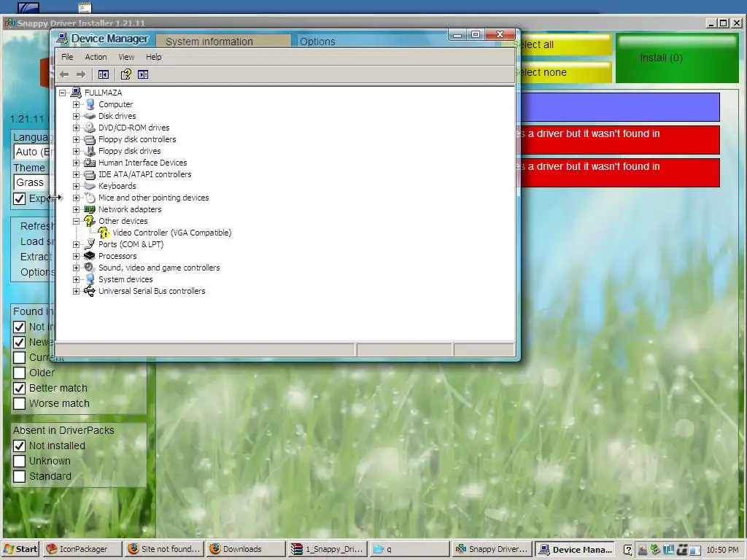Open the View menu
747x560 pixels.
click(126, 57)
